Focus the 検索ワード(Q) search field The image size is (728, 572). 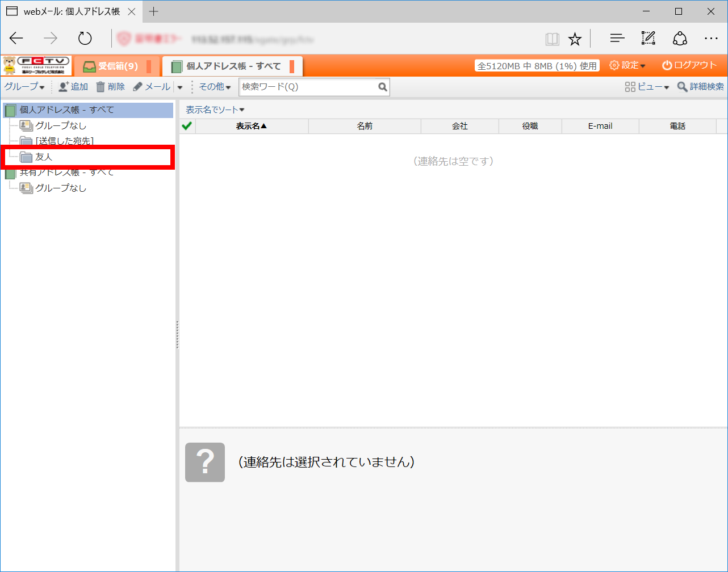tap(308, 87)
